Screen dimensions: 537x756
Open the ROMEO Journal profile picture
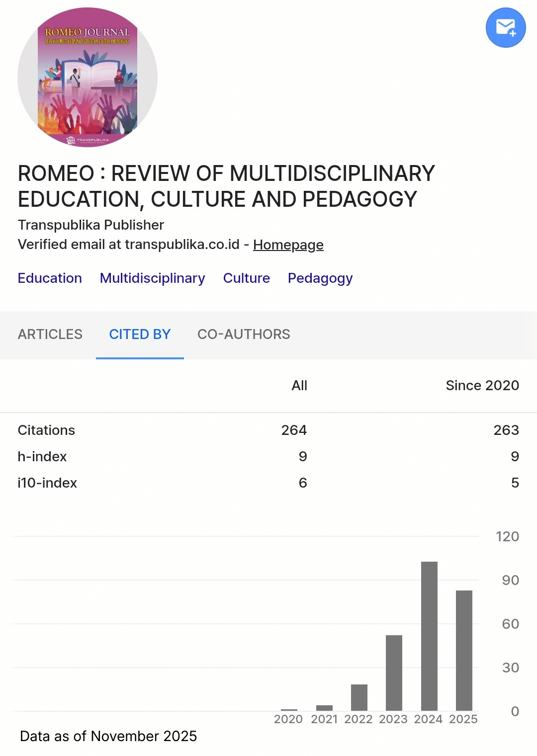tap(88, 78)
